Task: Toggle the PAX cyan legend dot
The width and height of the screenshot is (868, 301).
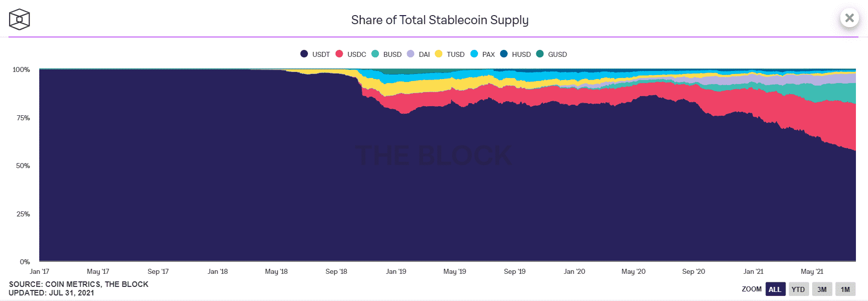Action: 474,54
